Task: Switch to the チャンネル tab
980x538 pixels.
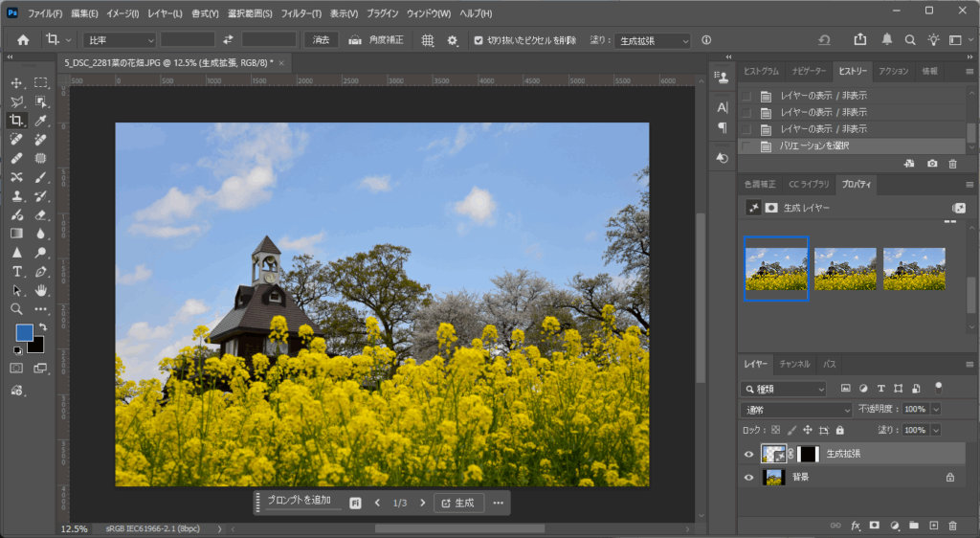Action: (x=793, y=365)
